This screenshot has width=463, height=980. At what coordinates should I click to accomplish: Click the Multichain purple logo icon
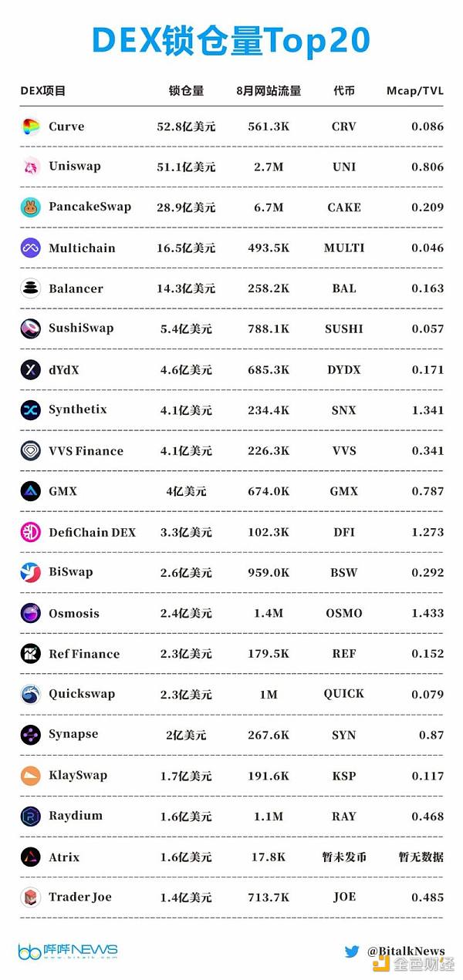31,248
